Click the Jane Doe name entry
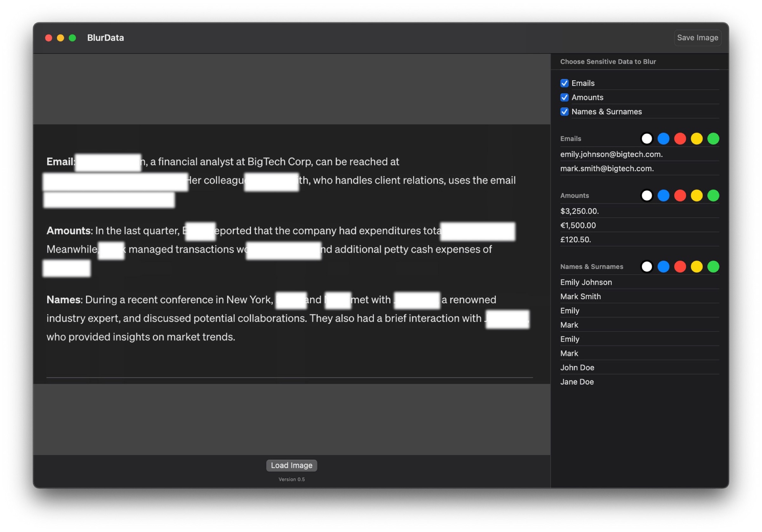This screenshot has height=532, width=762. (x=577, y=382)
